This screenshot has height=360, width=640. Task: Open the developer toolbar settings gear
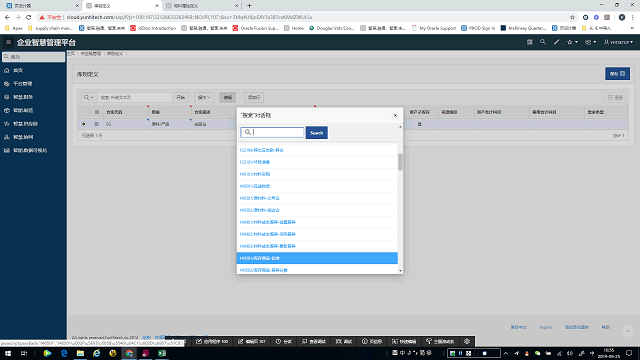467,341
